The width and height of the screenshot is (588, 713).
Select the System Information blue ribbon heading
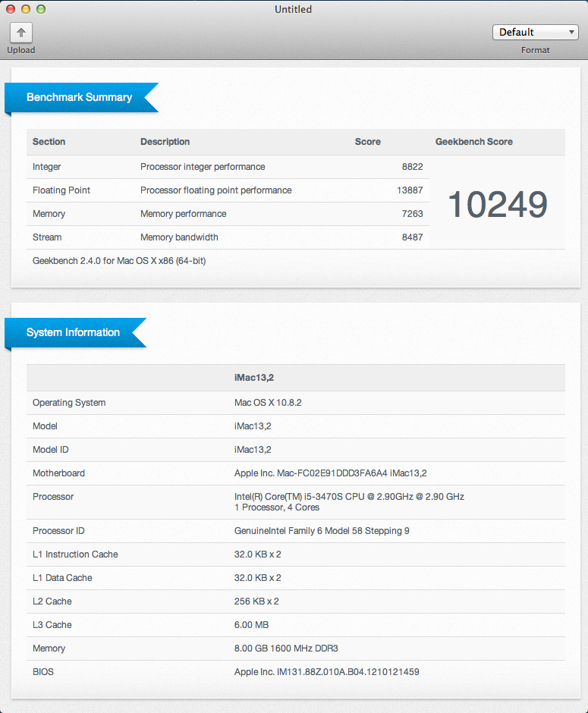[x=74, y=332]
